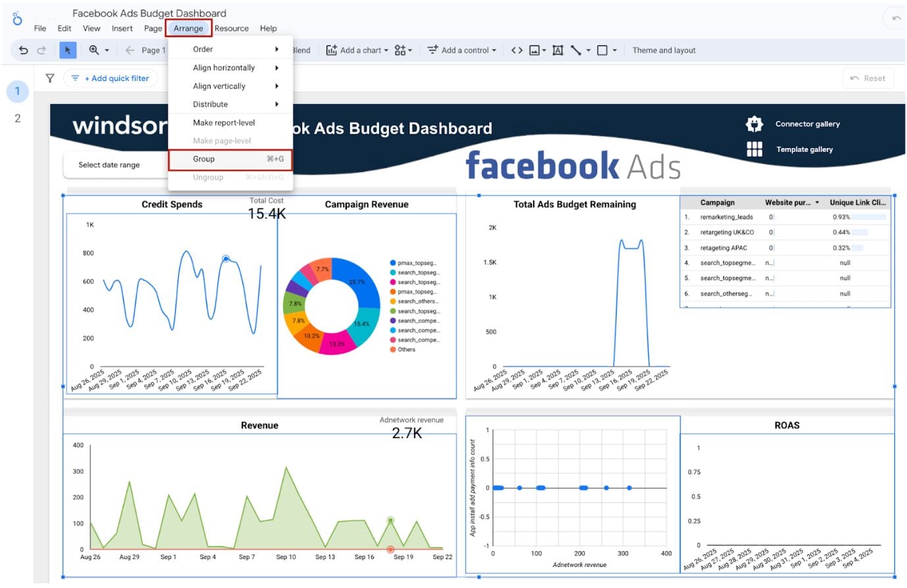Click the report title Facebook Ads Budget Dashboard
Screen dimensions: 907x588
pos(149,12)
